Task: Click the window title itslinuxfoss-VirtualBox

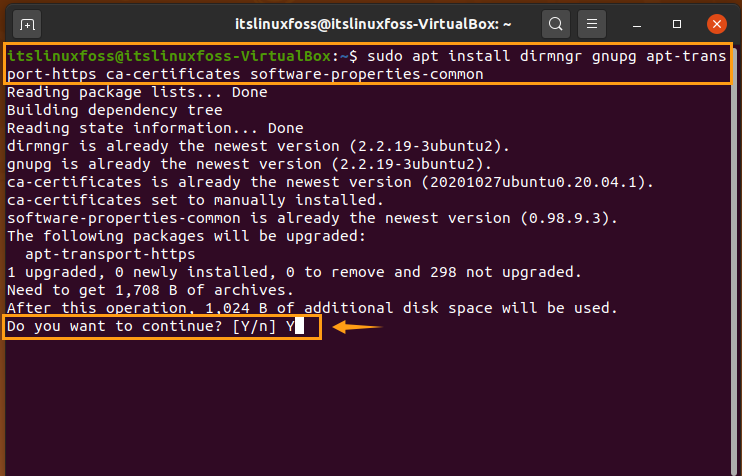Action: click(373, 24)
